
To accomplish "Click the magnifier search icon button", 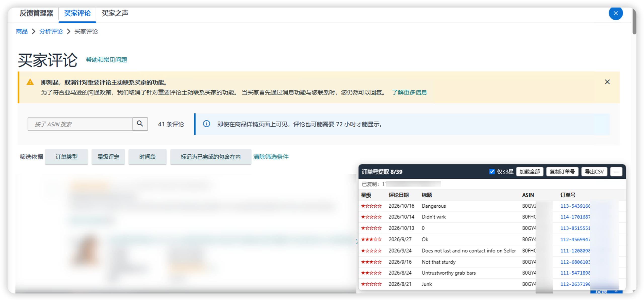I will [140, 124].
